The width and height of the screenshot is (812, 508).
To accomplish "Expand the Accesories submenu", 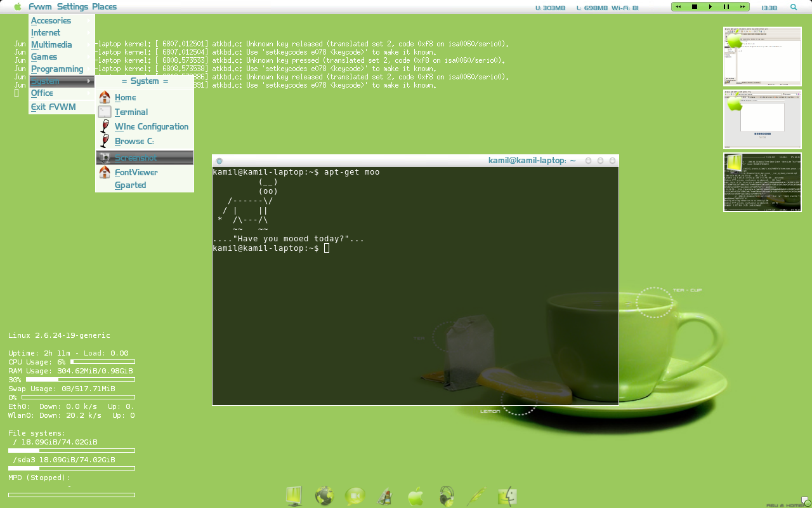I will point(62,20).
